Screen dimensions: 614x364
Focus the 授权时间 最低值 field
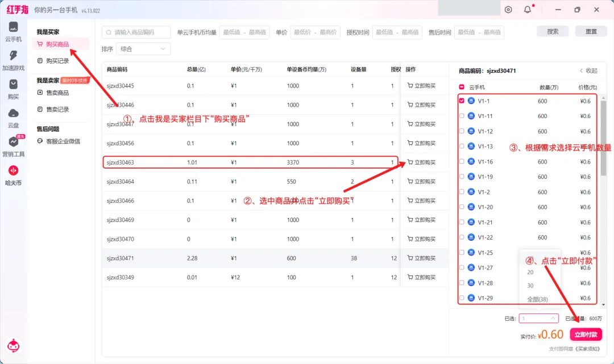384,32
